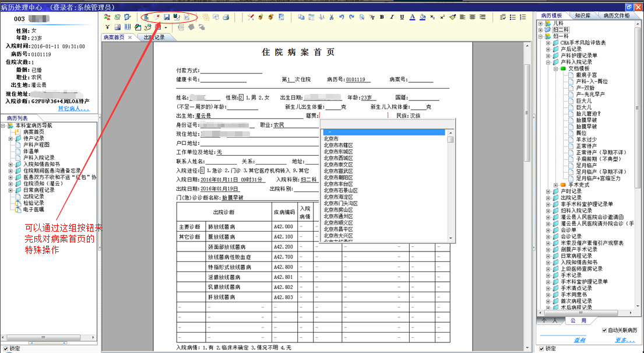Center align the text
644x353 pixels.
(x=472, y=17)
